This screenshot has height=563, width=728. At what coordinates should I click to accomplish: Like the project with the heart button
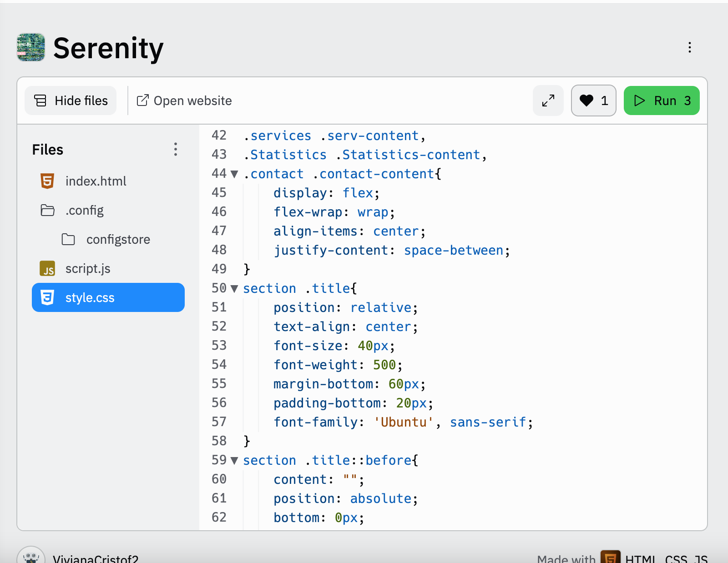pos(594,101)
